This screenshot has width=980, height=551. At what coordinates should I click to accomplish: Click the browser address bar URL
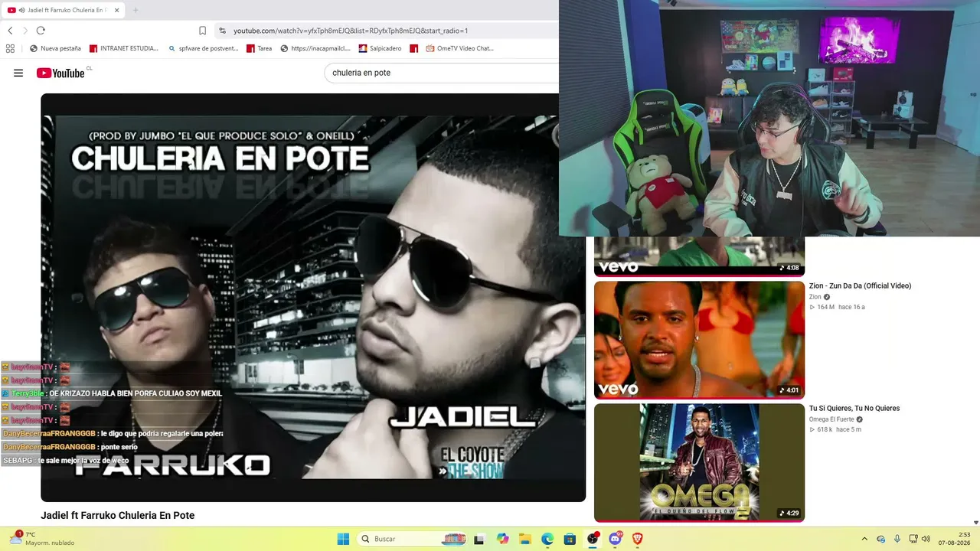click(351, 31)
